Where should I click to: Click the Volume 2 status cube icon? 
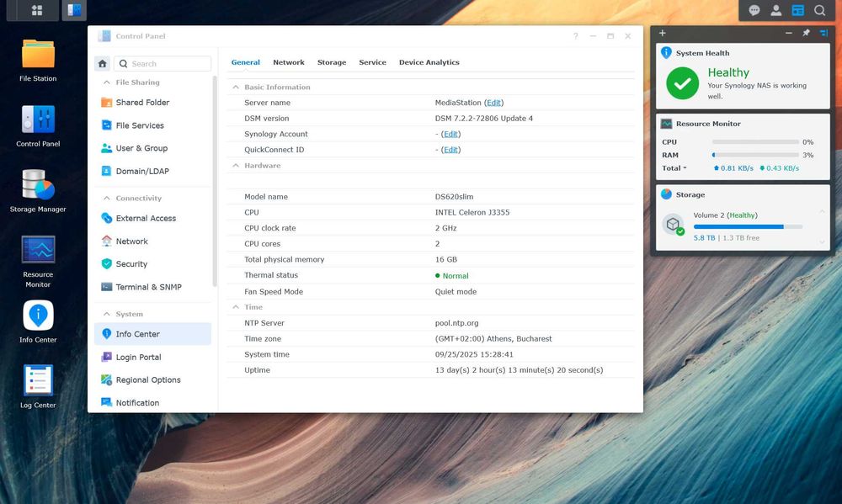674,225
